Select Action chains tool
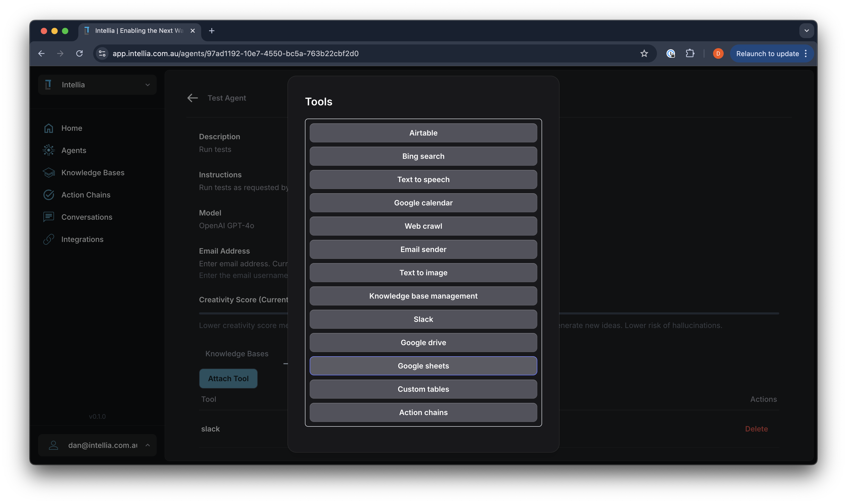Image resolution: width=847 pixels, height=504 pixels. 423,412
